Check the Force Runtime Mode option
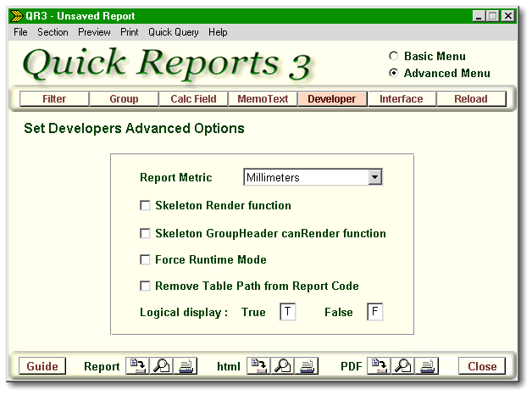 click(x=145, y=259)
